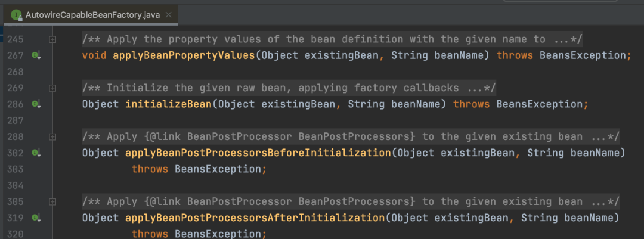
Task: Click line number 268 in the gutter
Action: click(15, 72)
